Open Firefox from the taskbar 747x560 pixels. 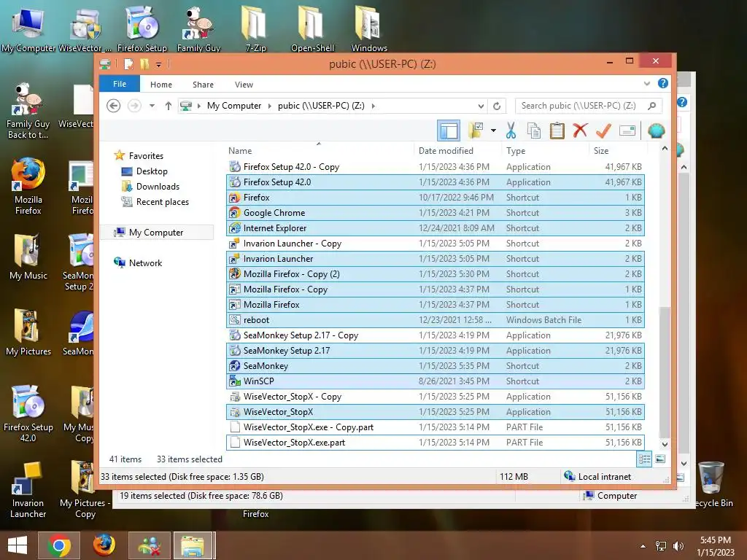[x=104, y=545]
